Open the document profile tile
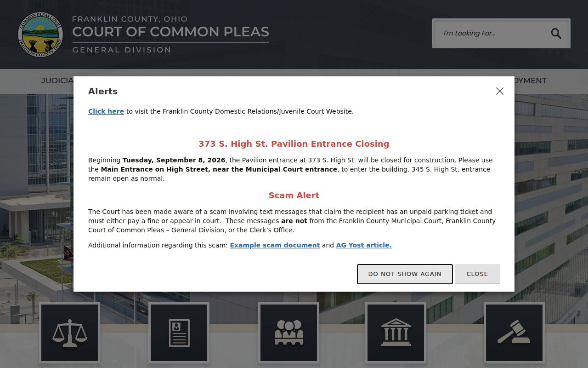The image size is (588, 368). (179, 333)
